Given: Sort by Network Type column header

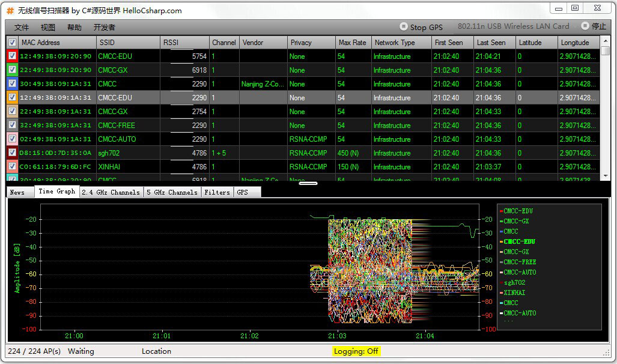Looking at the screenshot, I should (x=401, y=43).
